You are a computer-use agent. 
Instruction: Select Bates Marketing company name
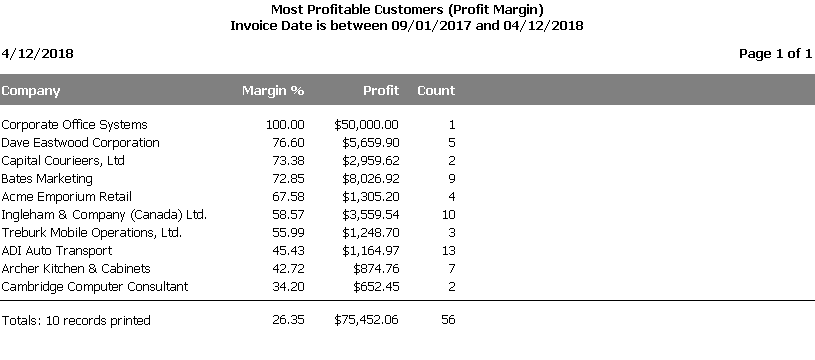tap(47, 179)
